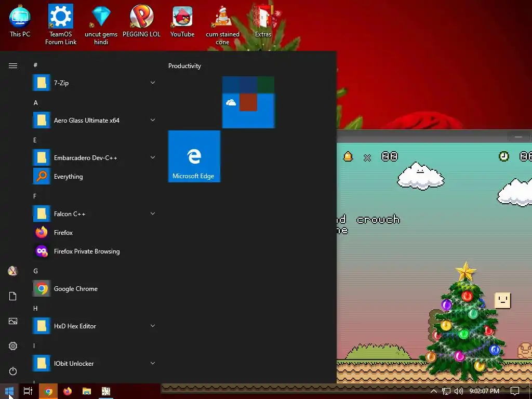Open the Office apps folder tile with OneDrive
The width and height of the screenshot is (532, 399).
click(248, 102)
